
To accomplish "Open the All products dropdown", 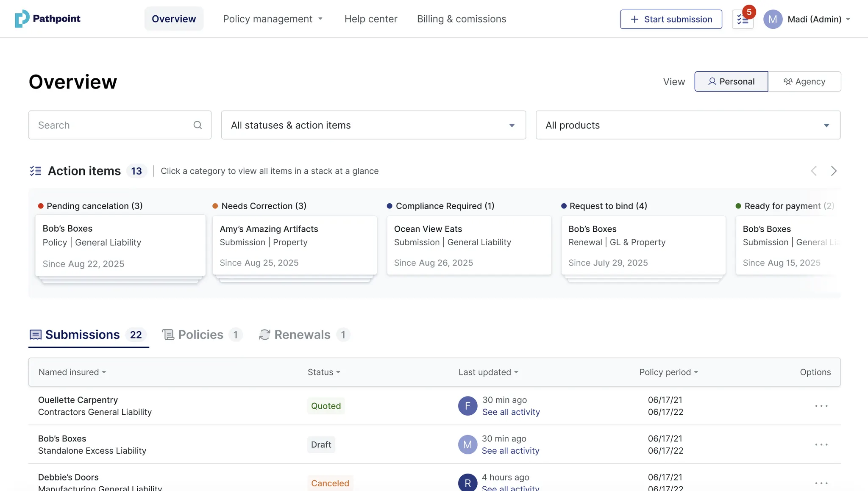I will (688, 125).
